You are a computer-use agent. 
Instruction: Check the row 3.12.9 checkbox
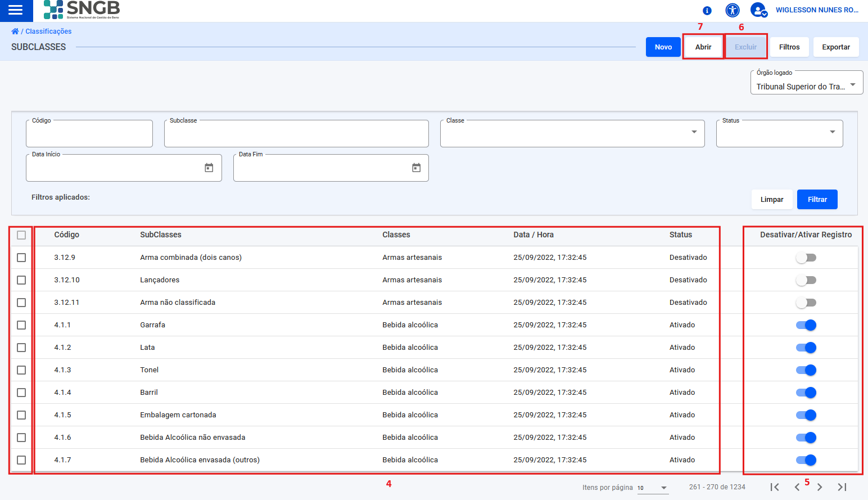click(21, 258)
